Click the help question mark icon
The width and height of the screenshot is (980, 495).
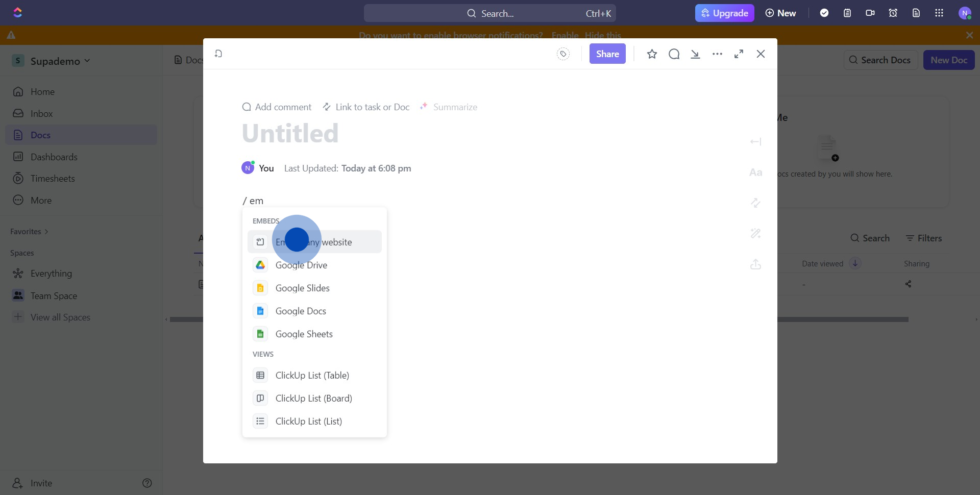[x=147, y=483]
